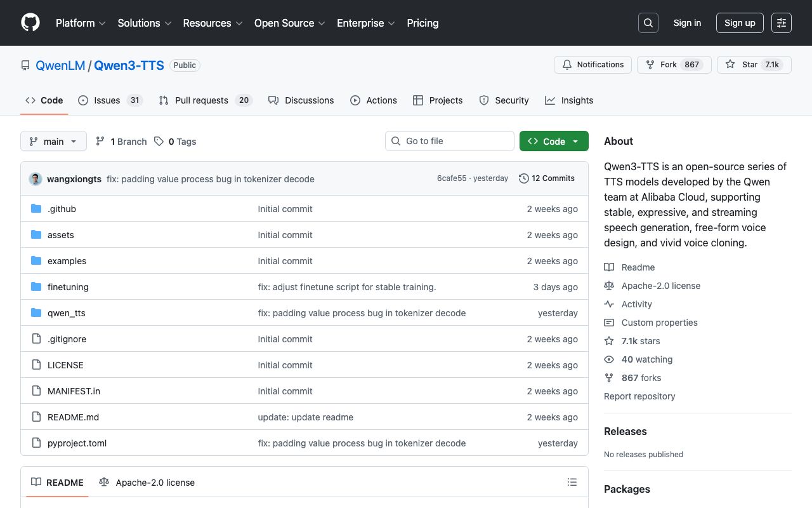The width and height of the screenshot is (812, 508).
Task: Star the Qwen3-TTS repository
Action: pos(743,65)
